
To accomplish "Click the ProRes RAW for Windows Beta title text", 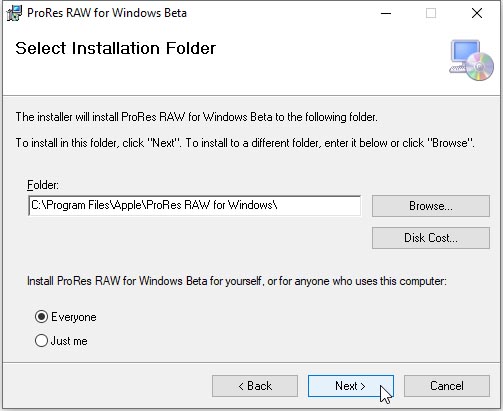I will [x=107, y=13].
